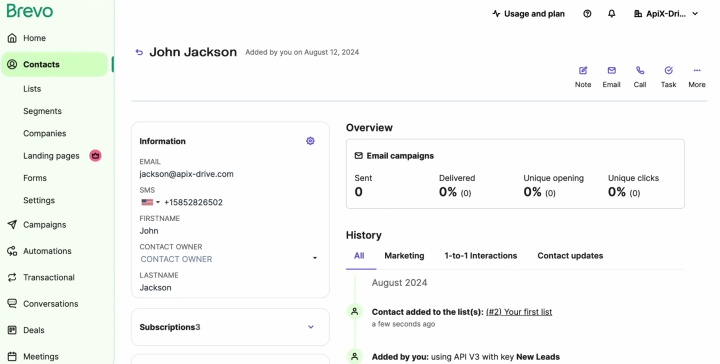Click the person icon beside Contact added to list

tap(354, 312)
